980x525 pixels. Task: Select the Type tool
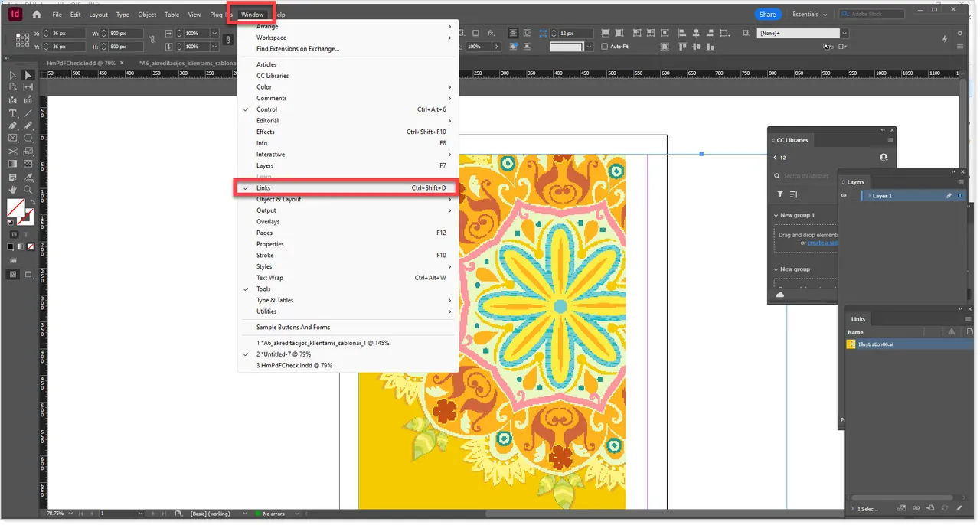click(12, 111)
